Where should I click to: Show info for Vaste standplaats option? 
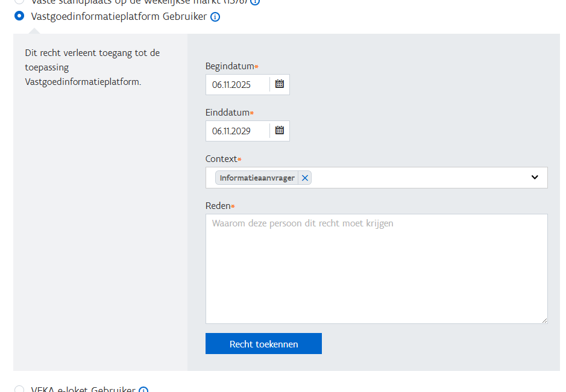click(x=255, y=2)
